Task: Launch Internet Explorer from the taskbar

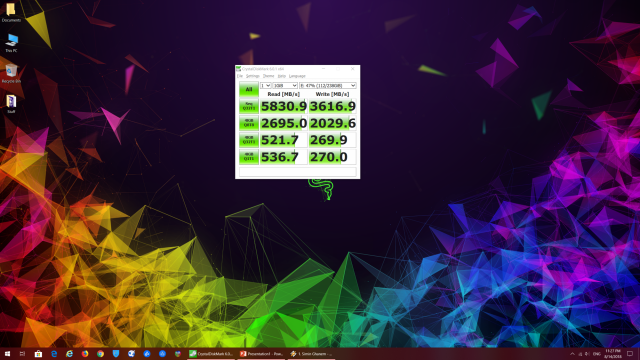Action: (69, 354)
